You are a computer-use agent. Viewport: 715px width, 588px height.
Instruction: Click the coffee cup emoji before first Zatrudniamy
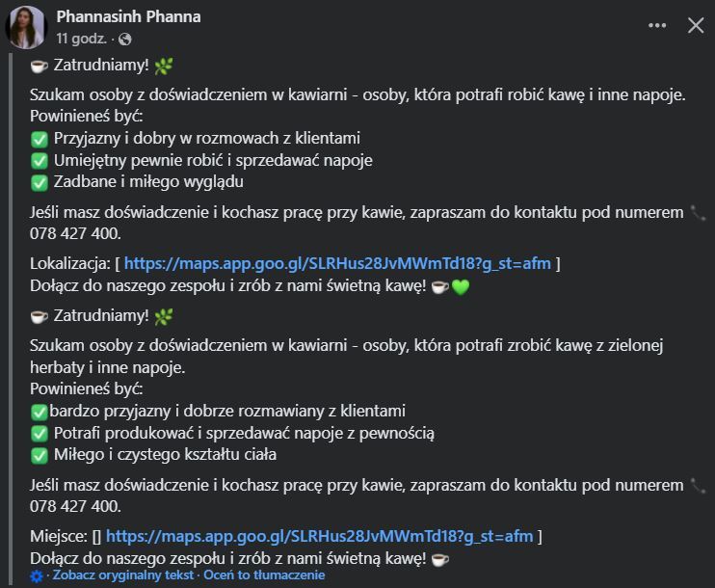click(40, 66)
